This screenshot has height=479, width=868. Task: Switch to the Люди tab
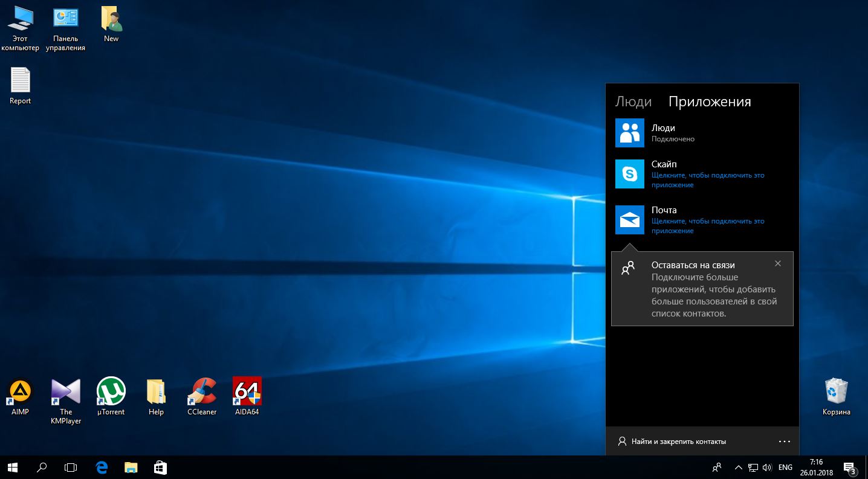pyautogui.click(x=633, y=101)
